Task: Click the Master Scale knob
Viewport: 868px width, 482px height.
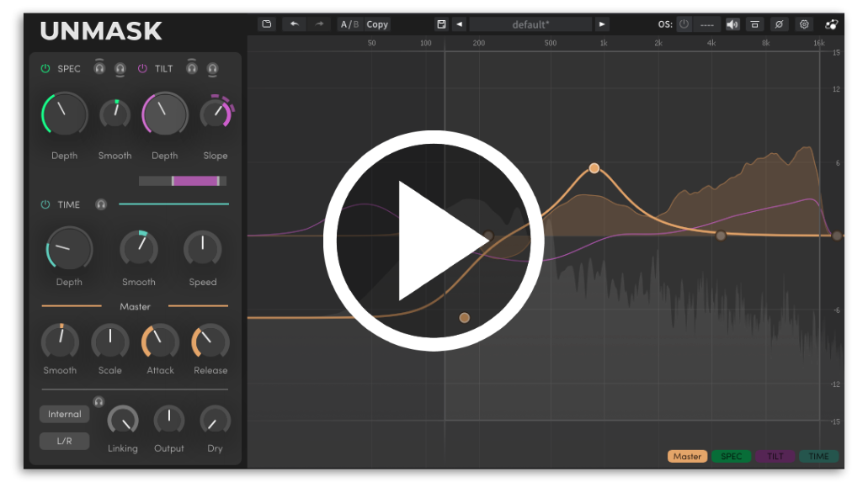Action: (x=110, y=341)
